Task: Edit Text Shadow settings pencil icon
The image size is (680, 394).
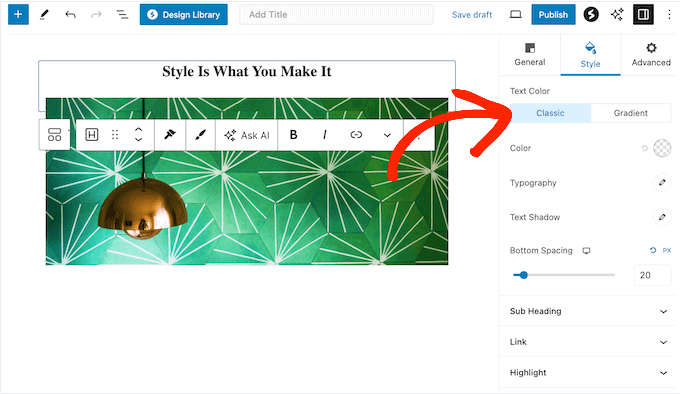Action: tap(662, 217)
